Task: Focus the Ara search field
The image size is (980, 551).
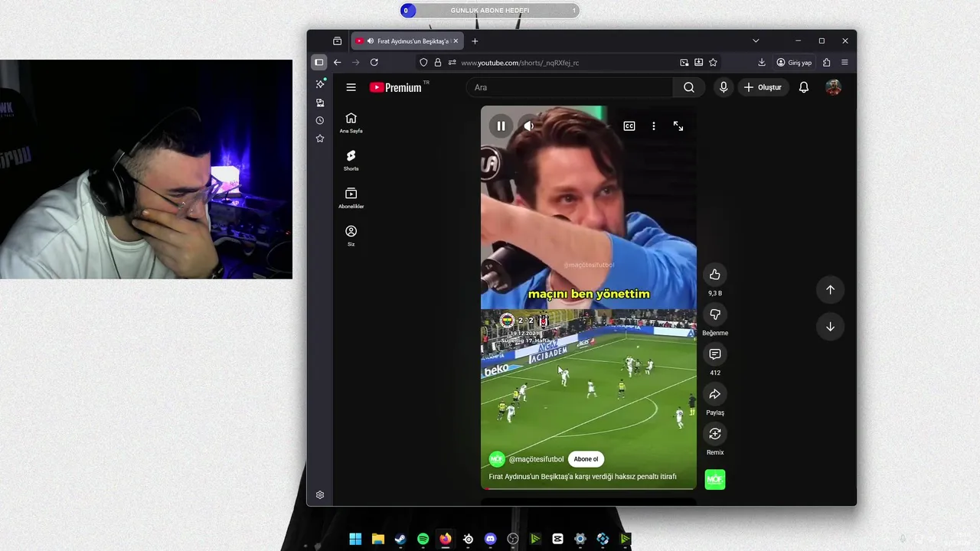Action: (569, 87)
